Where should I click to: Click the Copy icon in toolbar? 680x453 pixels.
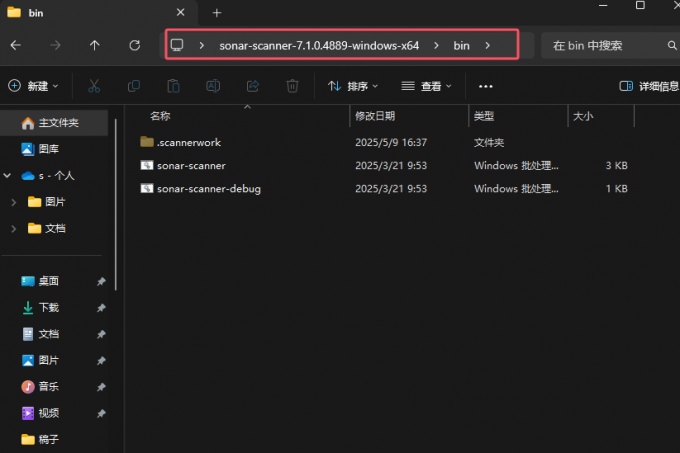tap(134, 86)
